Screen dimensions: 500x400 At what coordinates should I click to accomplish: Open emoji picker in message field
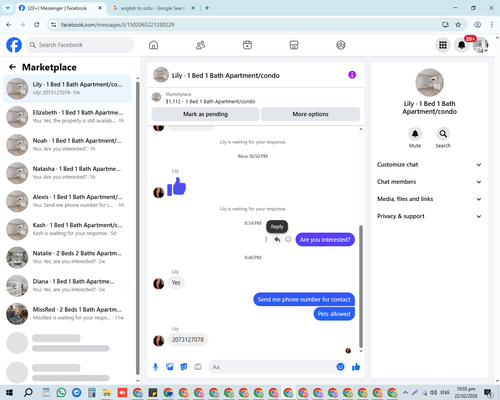point(340,367)
